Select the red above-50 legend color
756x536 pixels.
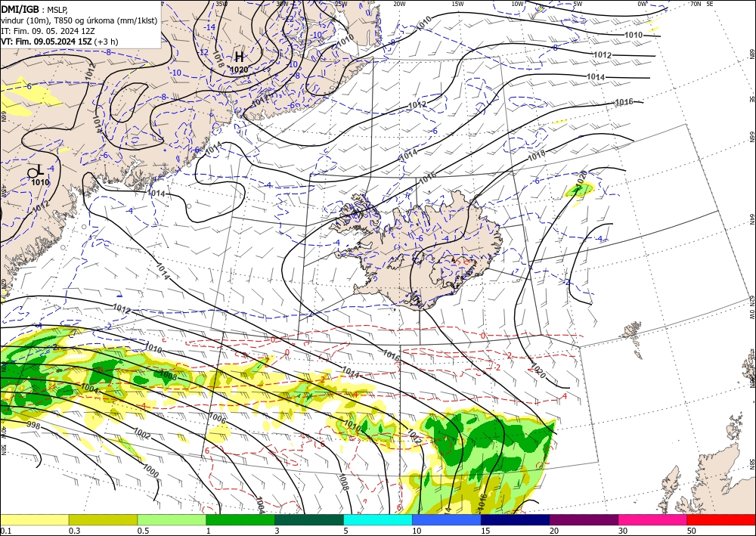click(x=721, y=519)
